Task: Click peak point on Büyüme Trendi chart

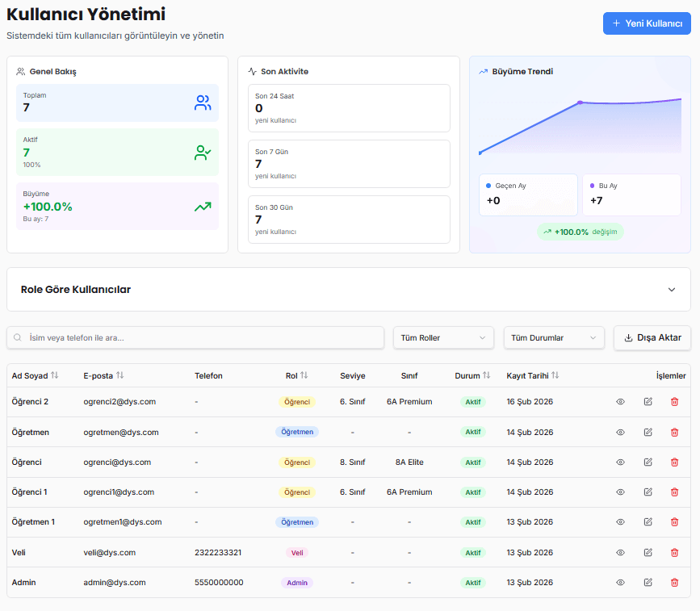Action: pos(580,103)
